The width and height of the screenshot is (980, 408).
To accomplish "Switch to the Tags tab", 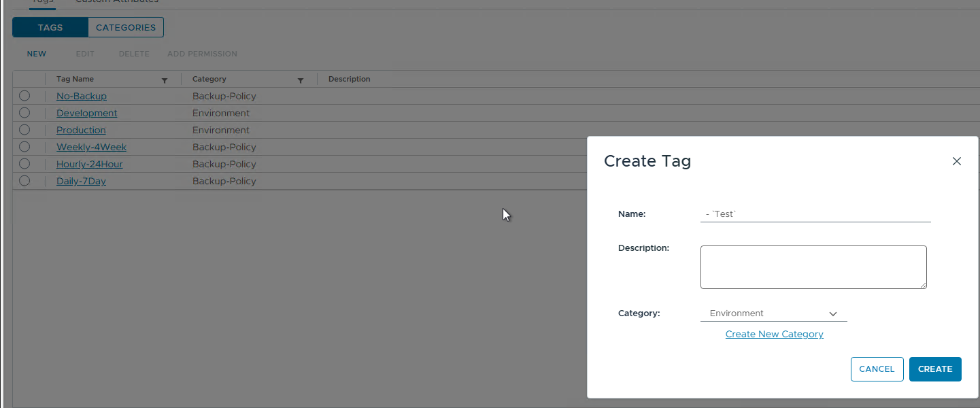I will (x=50, y=27).
